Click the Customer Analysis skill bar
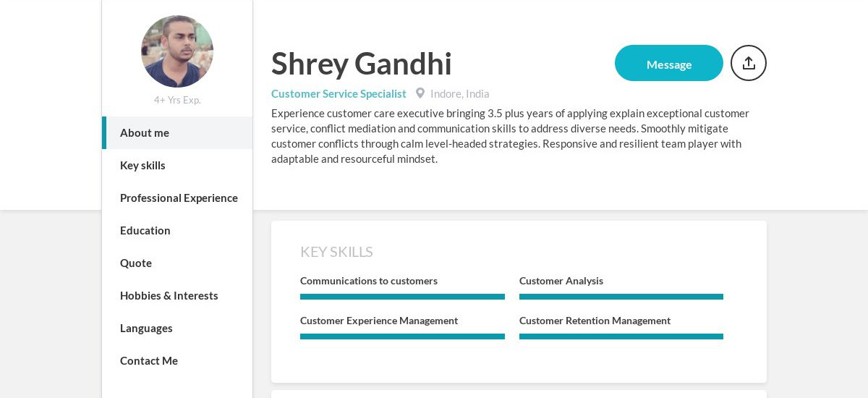The width and height of the screenshot is (868, 398). click(x=621, y=297)
